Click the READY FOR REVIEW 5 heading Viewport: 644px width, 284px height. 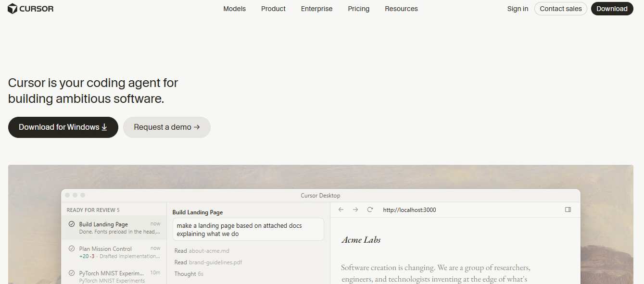(x=93, y=210)
